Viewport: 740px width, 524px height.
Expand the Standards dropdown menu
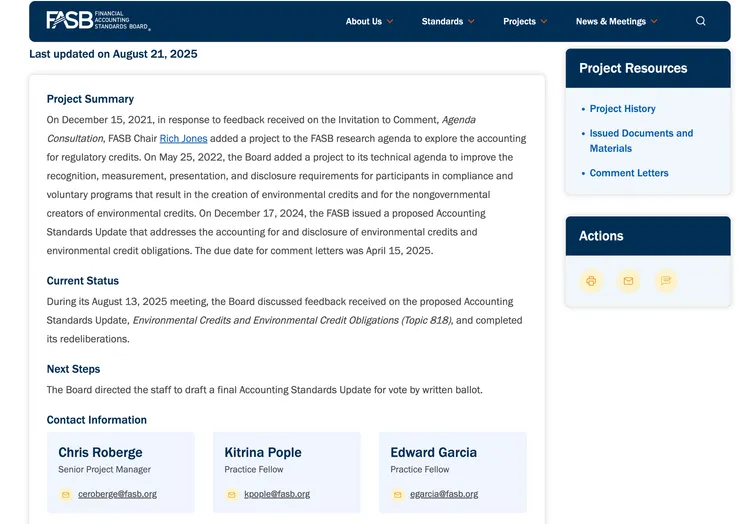pos(447,21)
